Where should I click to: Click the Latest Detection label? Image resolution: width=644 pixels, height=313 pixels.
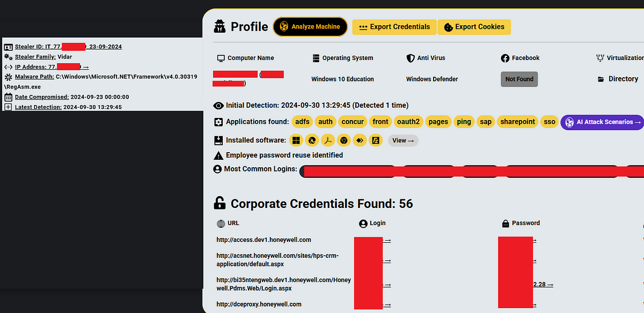[x=38, y=107]
